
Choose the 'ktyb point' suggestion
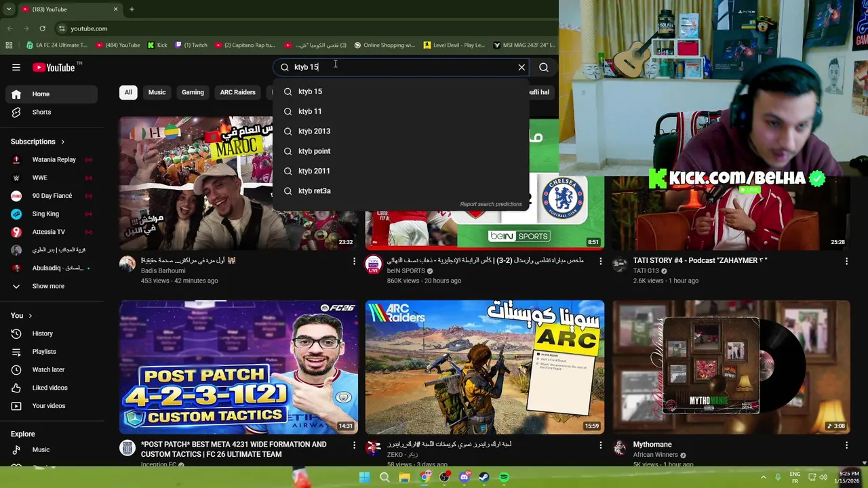[401, 151]
